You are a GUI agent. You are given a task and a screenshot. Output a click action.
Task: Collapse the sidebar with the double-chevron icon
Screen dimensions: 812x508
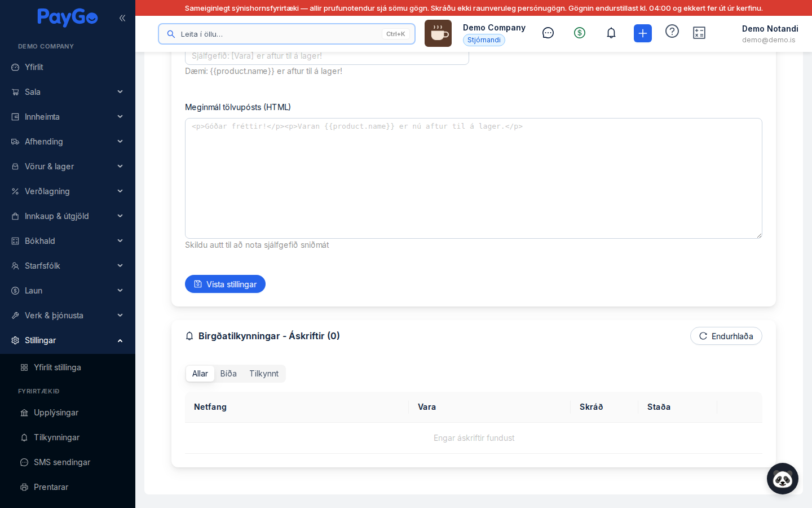pos(122,18)
